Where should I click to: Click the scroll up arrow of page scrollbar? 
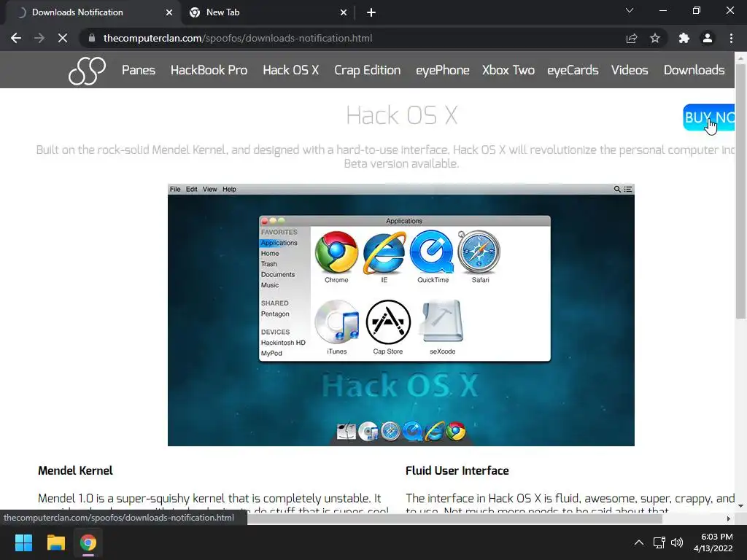(740, 58)
